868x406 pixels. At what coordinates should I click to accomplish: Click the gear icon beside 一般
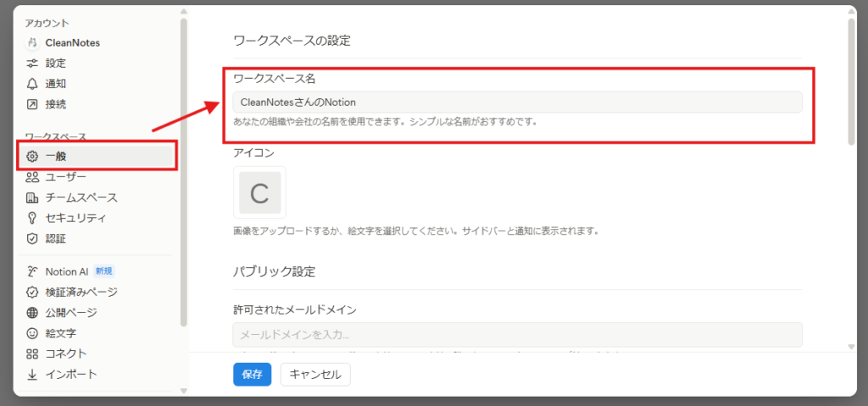[x=32, y=157]
